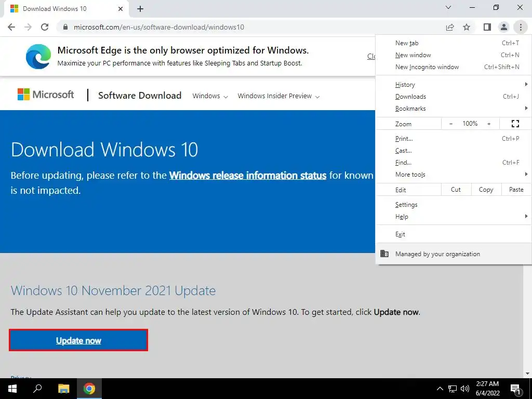Open a new tab with the plus button
This screenshot has width=532, height=399.
coord(140,9)
